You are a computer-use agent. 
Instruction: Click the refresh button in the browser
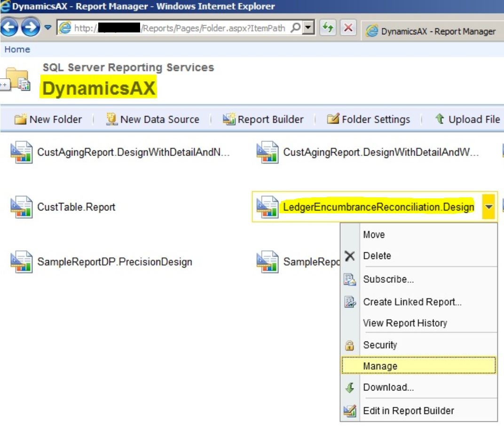pyautogui.click(x=329, y=28)
